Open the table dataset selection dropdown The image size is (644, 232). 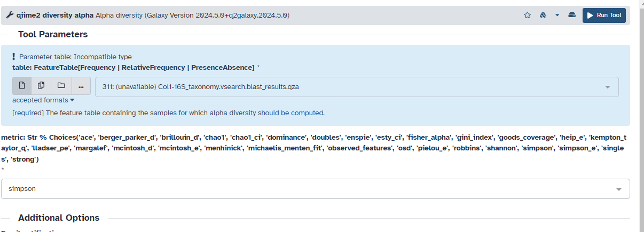[x=357, y=87]
